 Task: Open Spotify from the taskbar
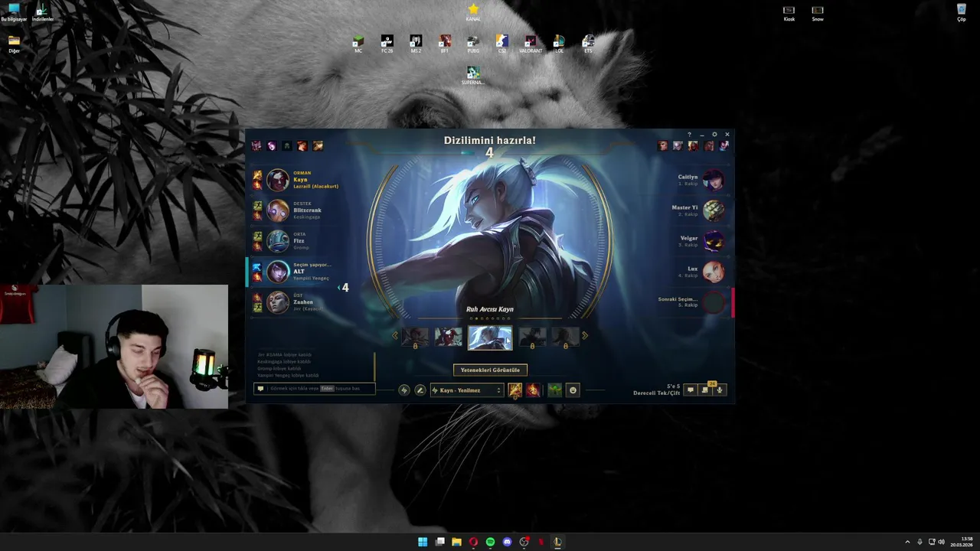point(490,542)
